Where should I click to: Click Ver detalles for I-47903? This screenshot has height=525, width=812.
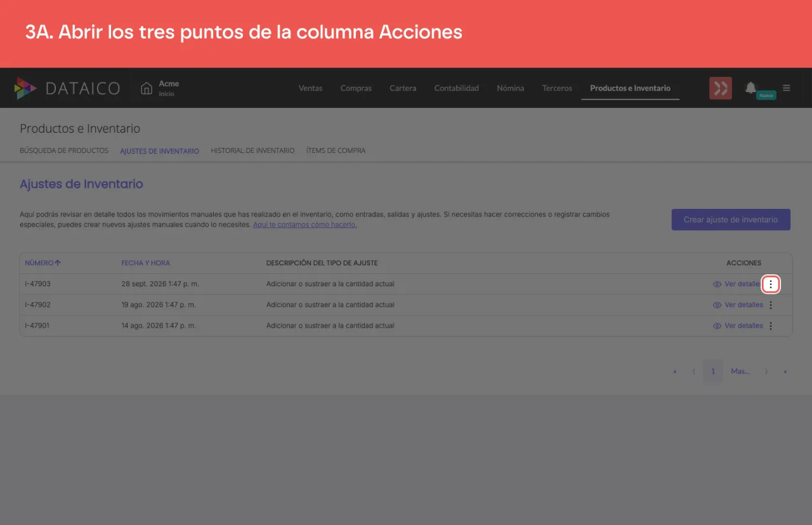[738, 284]
